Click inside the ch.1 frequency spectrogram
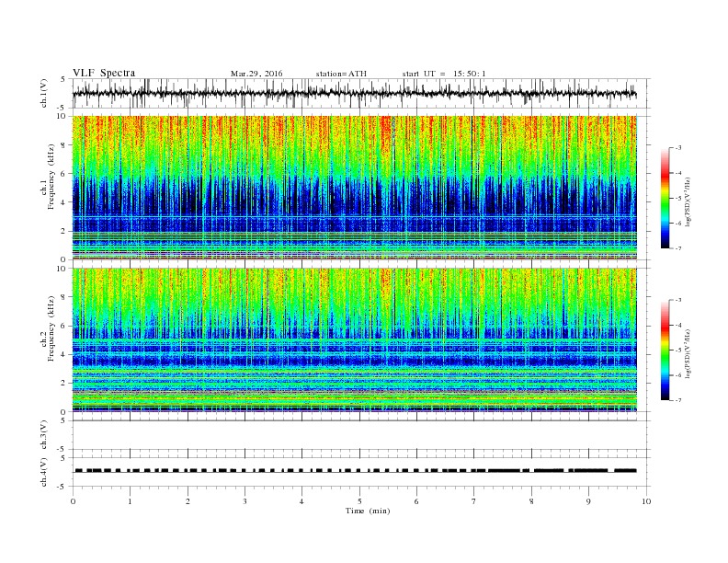This screenshot has height=563, width=728. coord(355,188)
